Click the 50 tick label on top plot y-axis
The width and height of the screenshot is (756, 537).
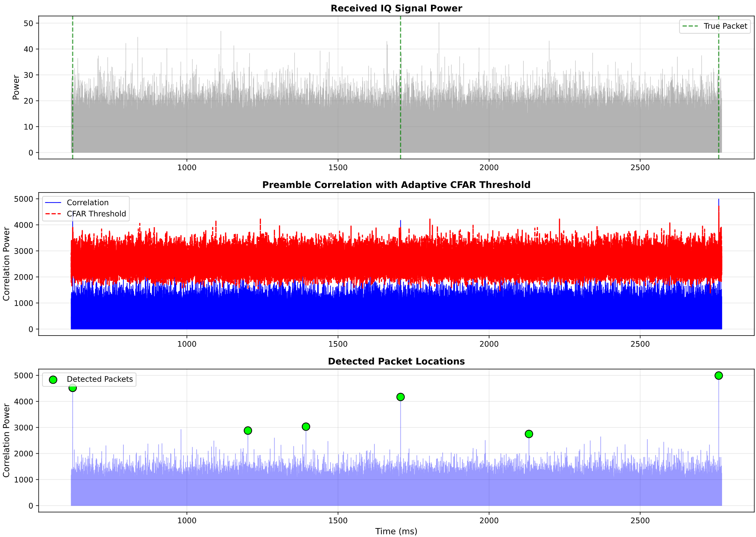click(29, 23)
